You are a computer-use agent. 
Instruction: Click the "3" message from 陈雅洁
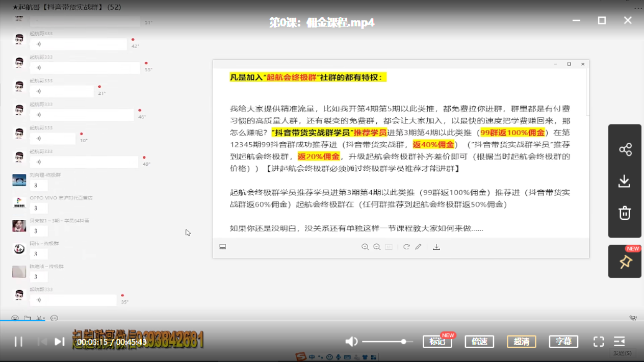[x=38, y=277]
